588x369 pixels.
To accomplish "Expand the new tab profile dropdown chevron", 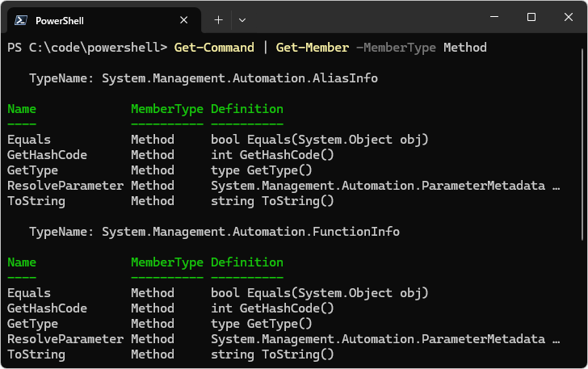I will pos(242,19).
